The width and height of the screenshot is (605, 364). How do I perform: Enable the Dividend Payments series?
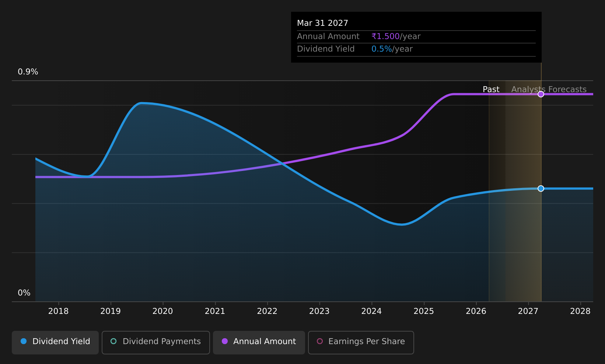click(x=156, y=342)
